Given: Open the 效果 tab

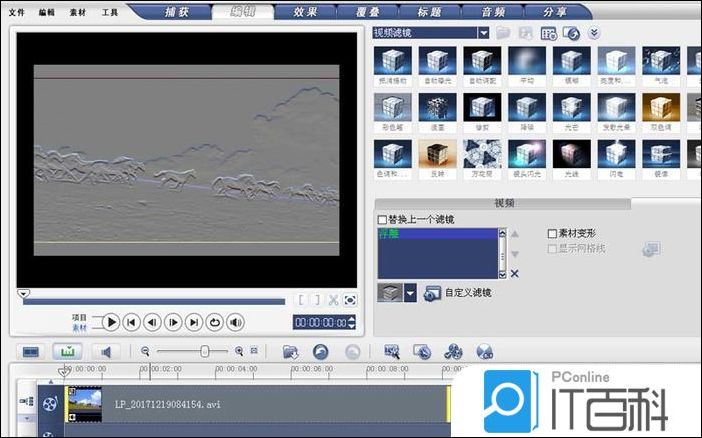Looking at the screenshot, I should tap(307, 13).
